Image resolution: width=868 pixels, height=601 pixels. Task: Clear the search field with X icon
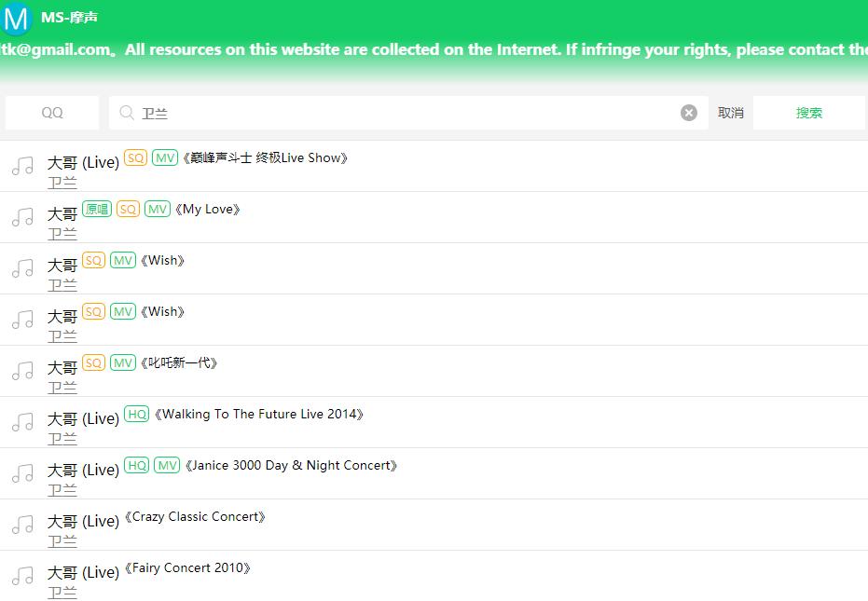click(x=689, y=113)
